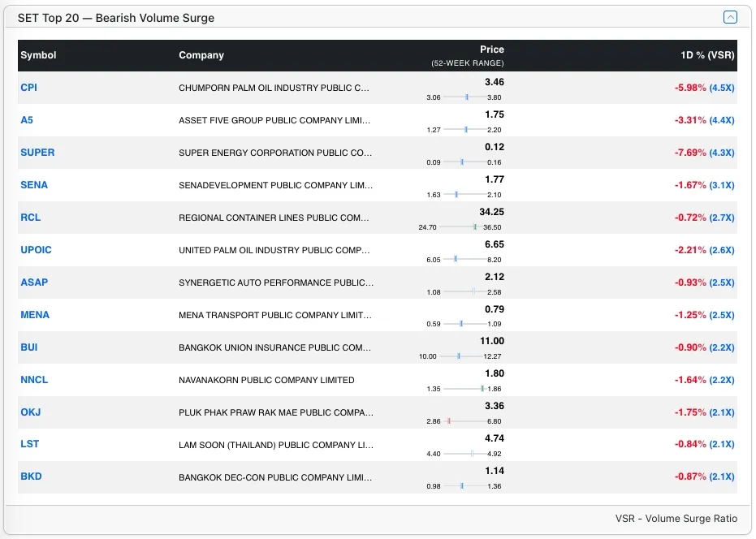Select the Mena Transport company name
Viewport: 756px width, 539px height.
point(275,315)
